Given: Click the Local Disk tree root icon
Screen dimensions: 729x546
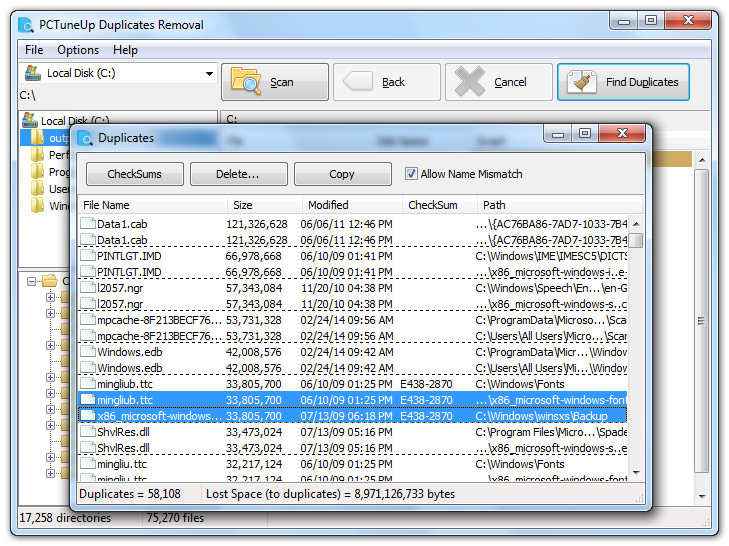Looking at the screenshot, I should pos(30,120).
